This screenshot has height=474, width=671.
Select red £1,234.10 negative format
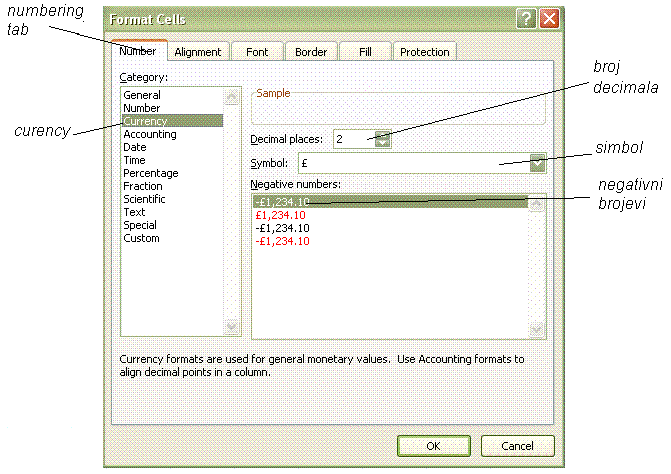point(281,215)
